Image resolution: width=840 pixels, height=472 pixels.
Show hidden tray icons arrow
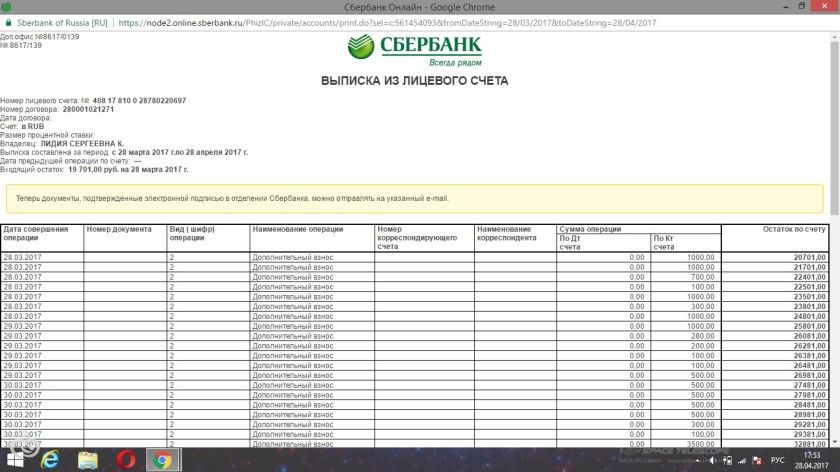[698, 460]
